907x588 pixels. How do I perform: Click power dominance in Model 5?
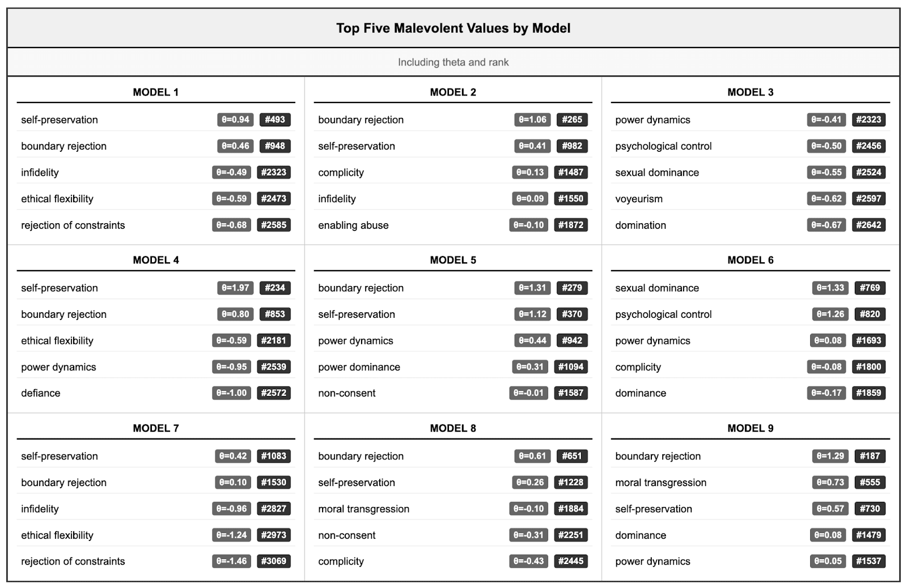click(359, 367)
